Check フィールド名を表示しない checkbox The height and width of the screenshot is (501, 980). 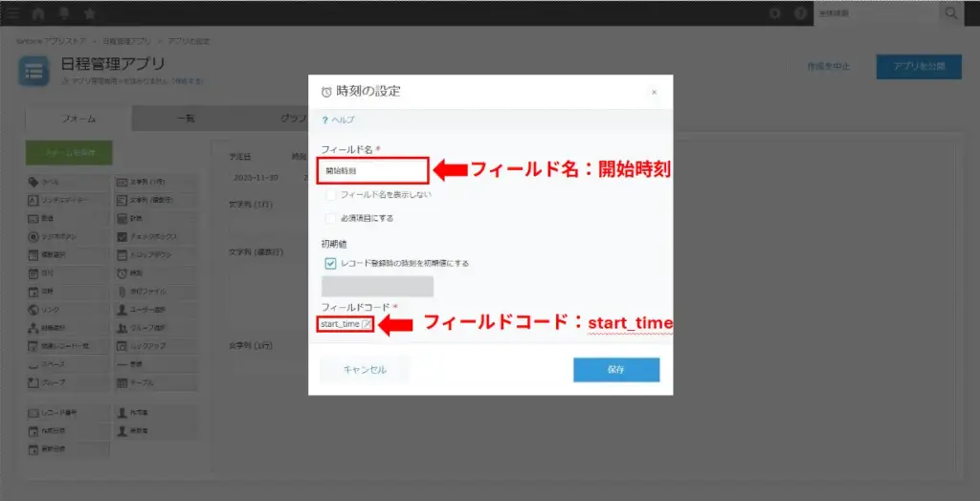(330, 195)
